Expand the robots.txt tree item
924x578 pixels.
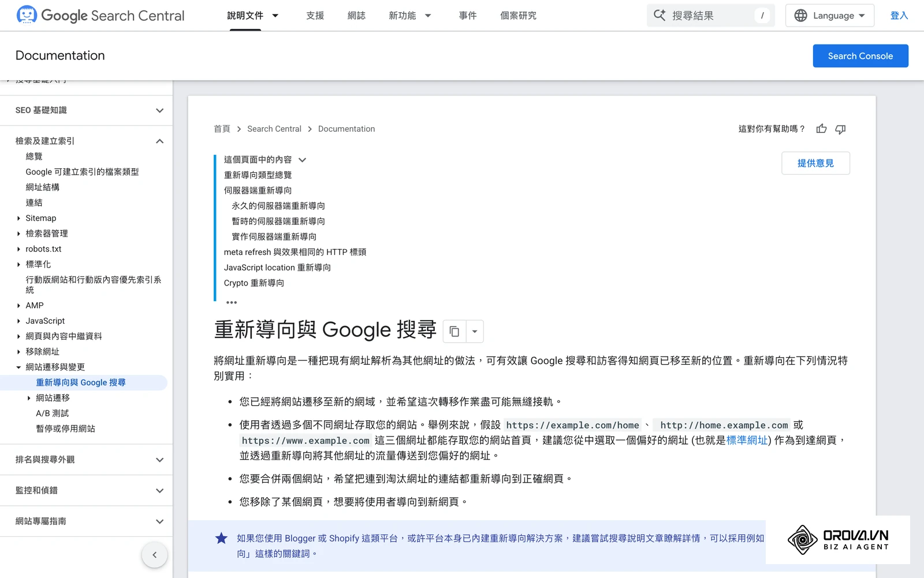18,249
